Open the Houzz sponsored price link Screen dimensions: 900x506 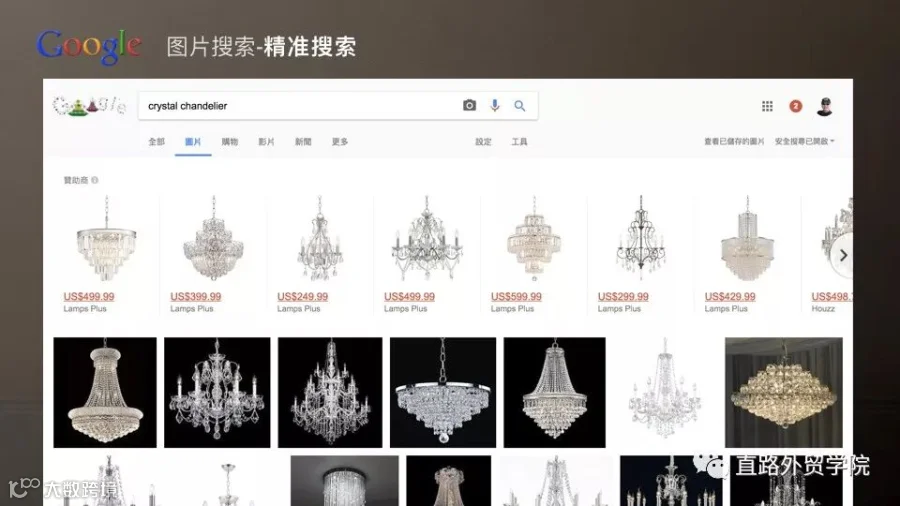(832, 297)
